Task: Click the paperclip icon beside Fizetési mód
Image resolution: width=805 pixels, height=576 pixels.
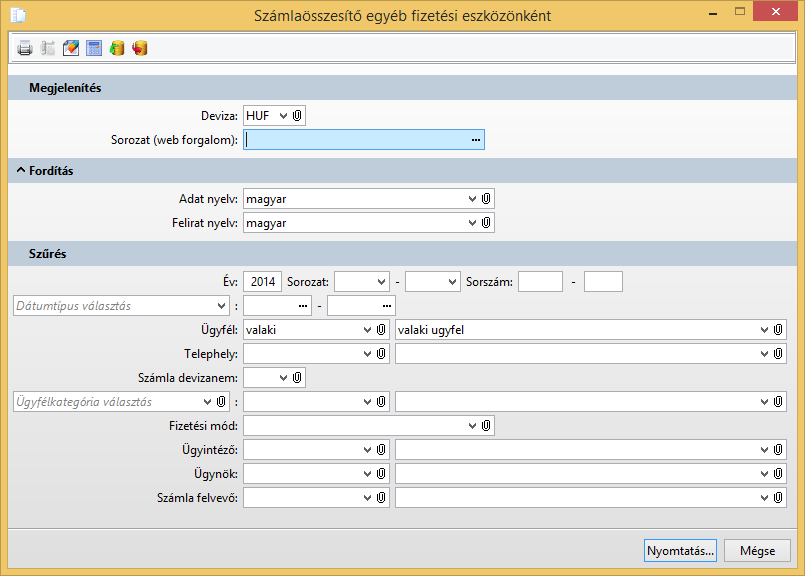Action: click(485, 426)
